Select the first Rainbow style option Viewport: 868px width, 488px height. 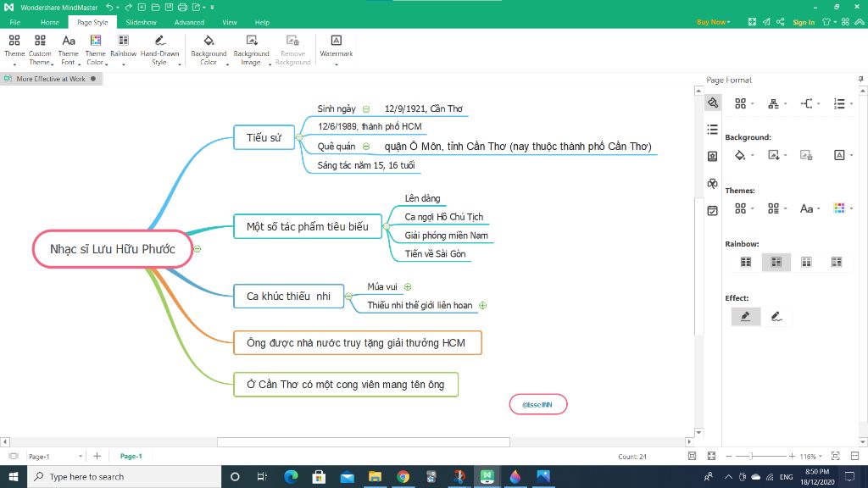pyautogui.click(x=746, y=263)
